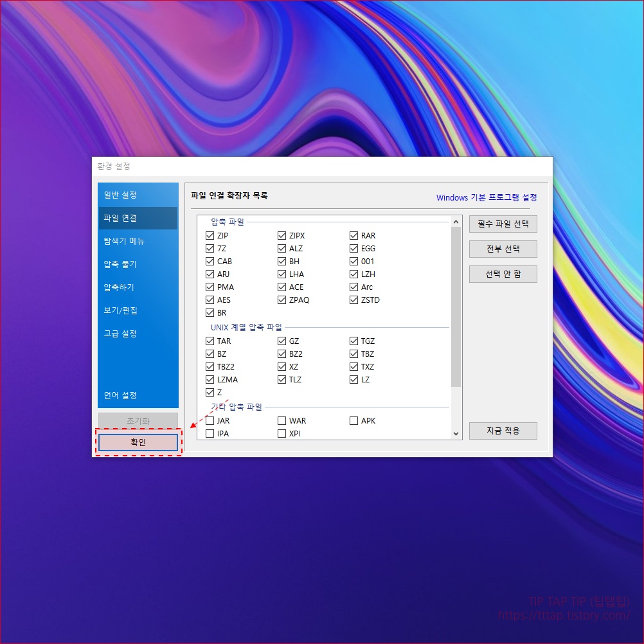Enable the IPA checkbox
Viewport: 644px width, 644px height.
pyautogui.click(x=210, y=433)
